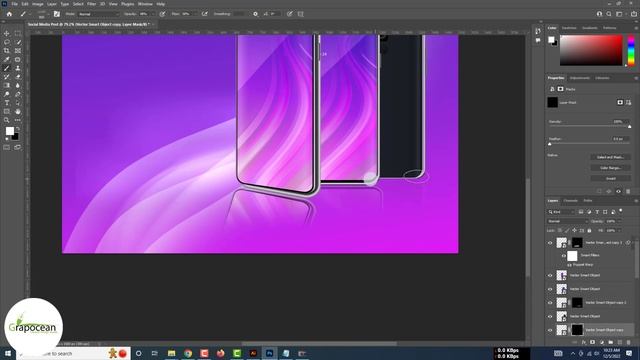Click the Select and Mask button
The width and height of the screenshot is (640, 360).
coord(610,157)
